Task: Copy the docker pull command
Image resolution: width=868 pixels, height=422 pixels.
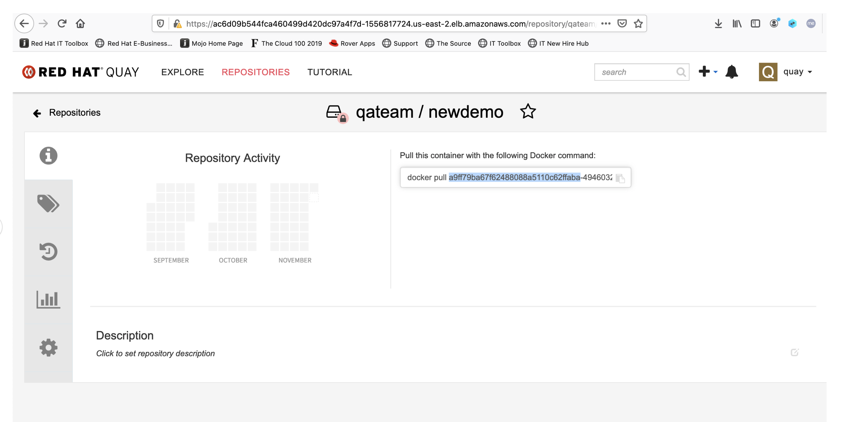Action: (620, 178)
